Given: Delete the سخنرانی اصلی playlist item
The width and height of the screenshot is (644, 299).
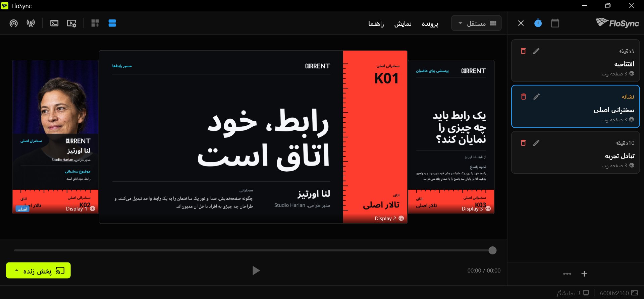Looking at the screenshot, I should tap(523, 97).
